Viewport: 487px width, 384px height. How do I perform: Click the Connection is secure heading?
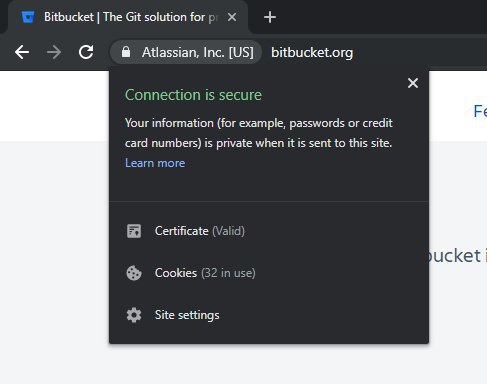pos(193,95)
